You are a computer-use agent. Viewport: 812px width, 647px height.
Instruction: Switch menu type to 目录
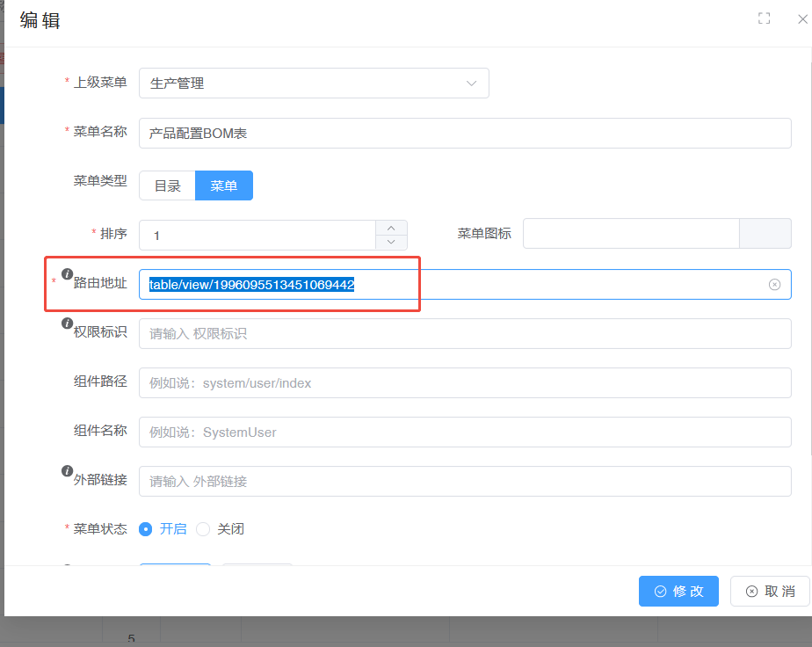click(167, 185)
